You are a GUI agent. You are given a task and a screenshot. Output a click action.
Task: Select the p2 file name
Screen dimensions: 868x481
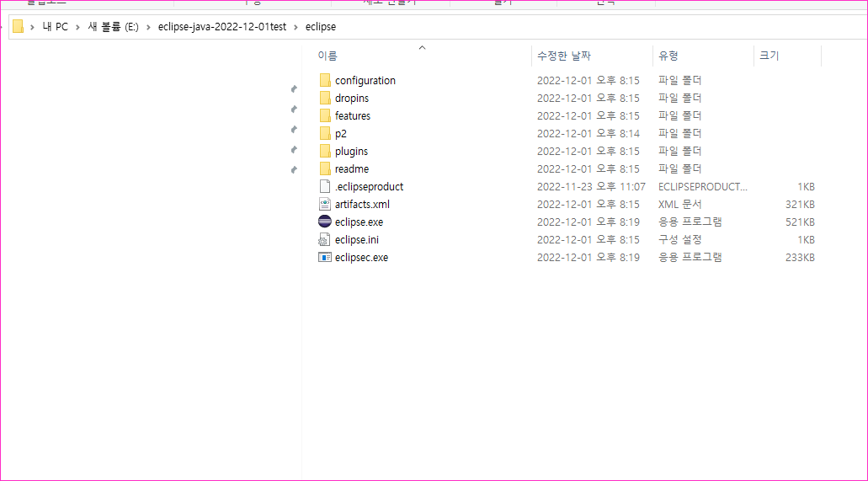pyautogui.click(x=341, y=134)
